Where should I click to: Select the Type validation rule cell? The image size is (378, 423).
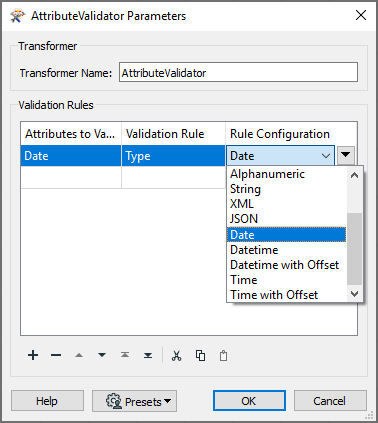[x=173, y=156]
